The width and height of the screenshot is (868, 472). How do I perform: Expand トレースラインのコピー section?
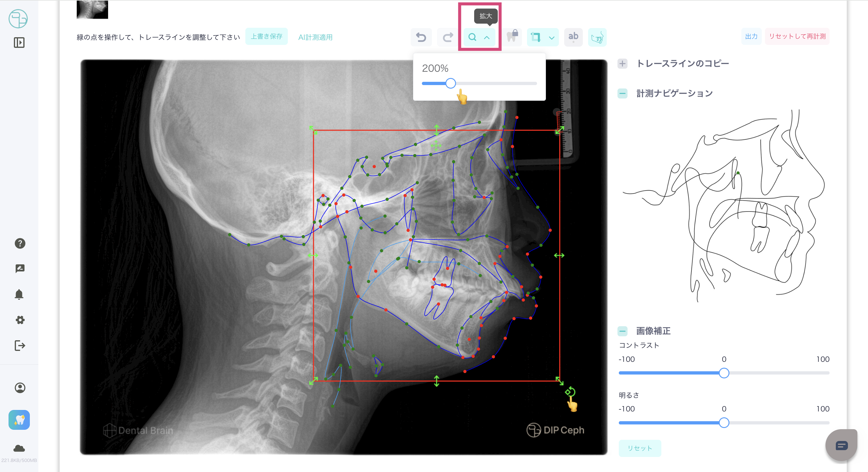pos(622,64)
